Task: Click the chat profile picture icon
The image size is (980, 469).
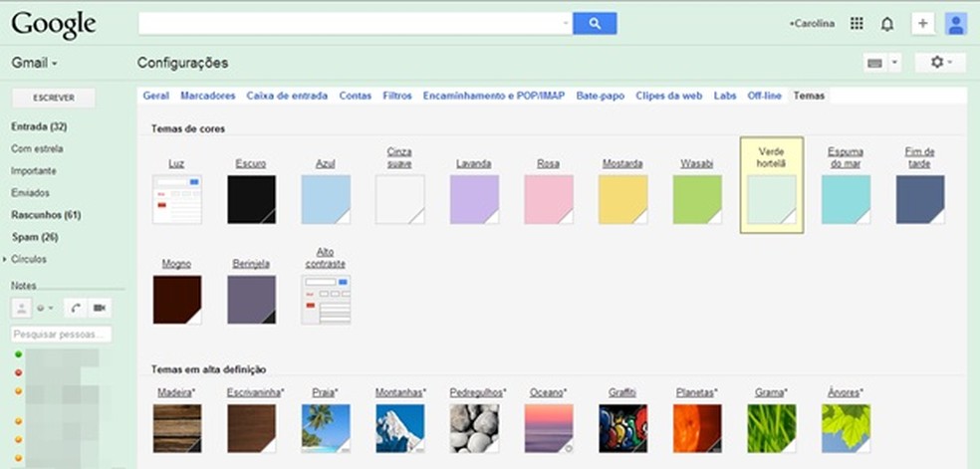Action: click(x=21, y=308)
